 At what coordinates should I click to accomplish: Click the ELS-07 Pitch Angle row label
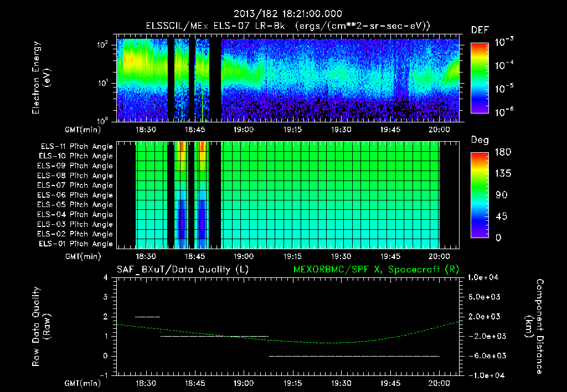pyautogui.click(x=75, y=185)
